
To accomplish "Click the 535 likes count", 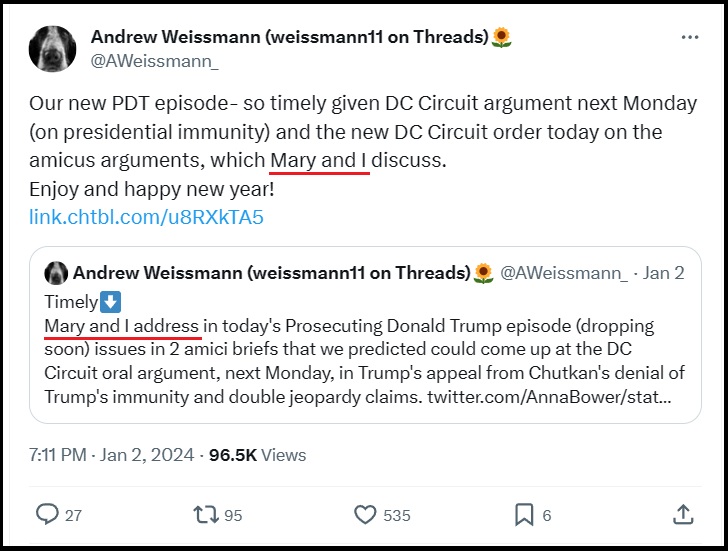I will [396, 515].
